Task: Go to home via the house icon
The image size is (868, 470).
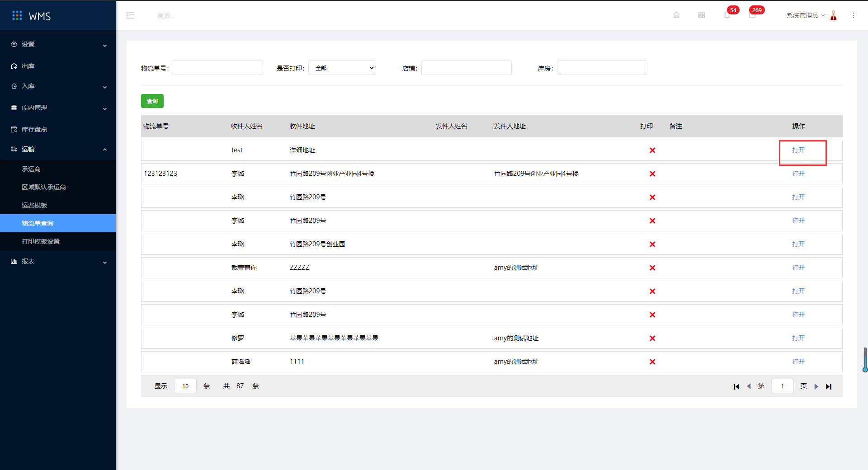Action: (676, 15)
